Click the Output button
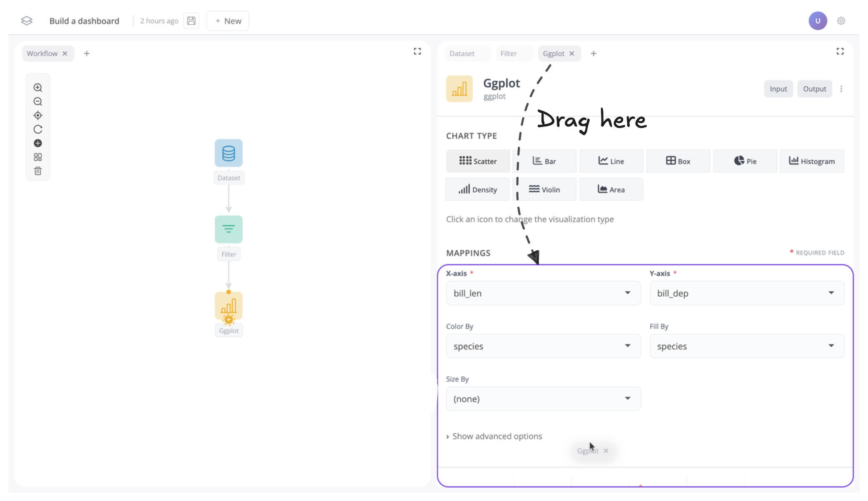 pos(814,89)
